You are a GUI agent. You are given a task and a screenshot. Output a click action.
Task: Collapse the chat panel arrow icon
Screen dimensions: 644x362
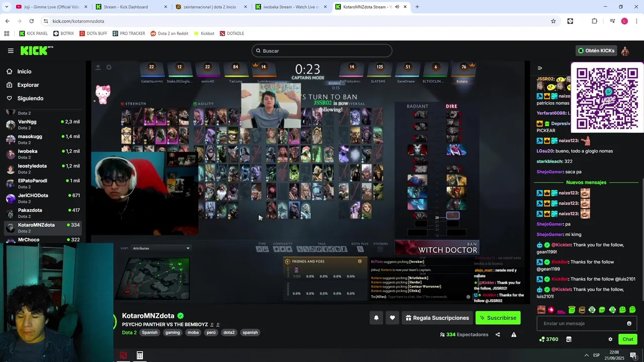click(x=540, y=68)
